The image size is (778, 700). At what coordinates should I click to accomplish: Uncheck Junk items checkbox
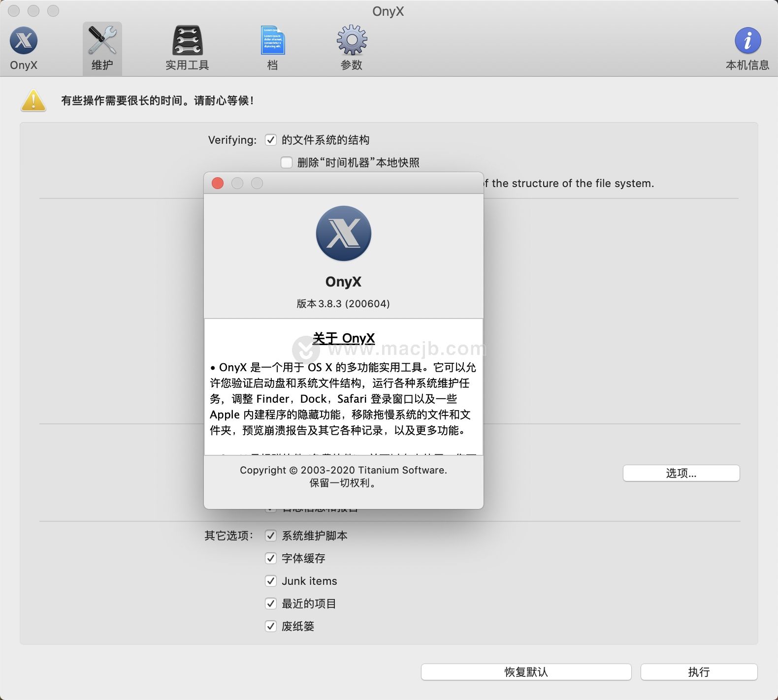click(271, 581)
